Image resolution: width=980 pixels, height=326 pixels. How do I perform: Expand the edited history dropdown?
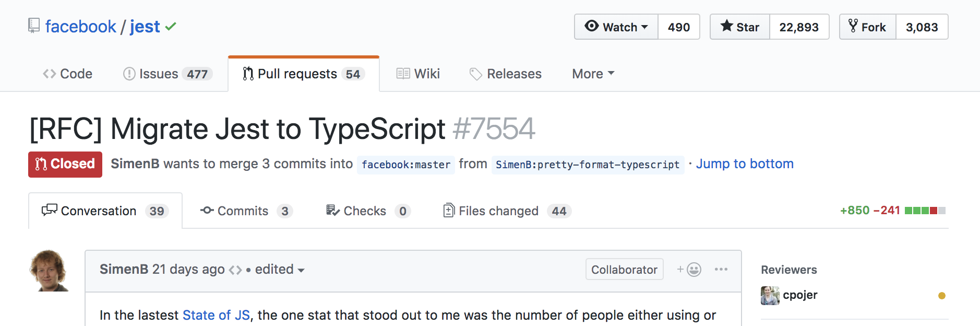(x=280, y=270)
